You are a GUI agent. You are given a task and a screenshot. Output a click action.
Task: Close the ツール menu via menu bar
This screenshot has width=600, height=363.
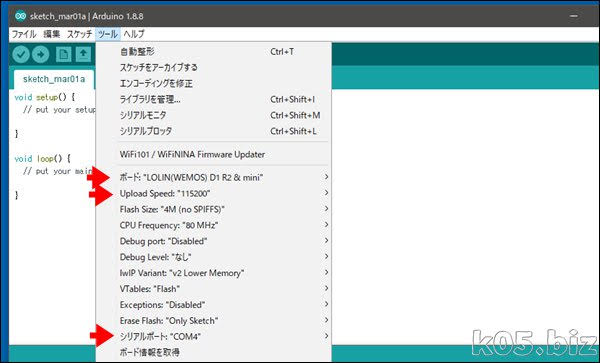[x=108, y=34]
